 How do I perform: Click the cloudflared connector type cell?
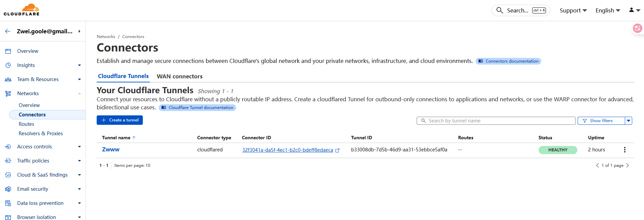(210, 150)
